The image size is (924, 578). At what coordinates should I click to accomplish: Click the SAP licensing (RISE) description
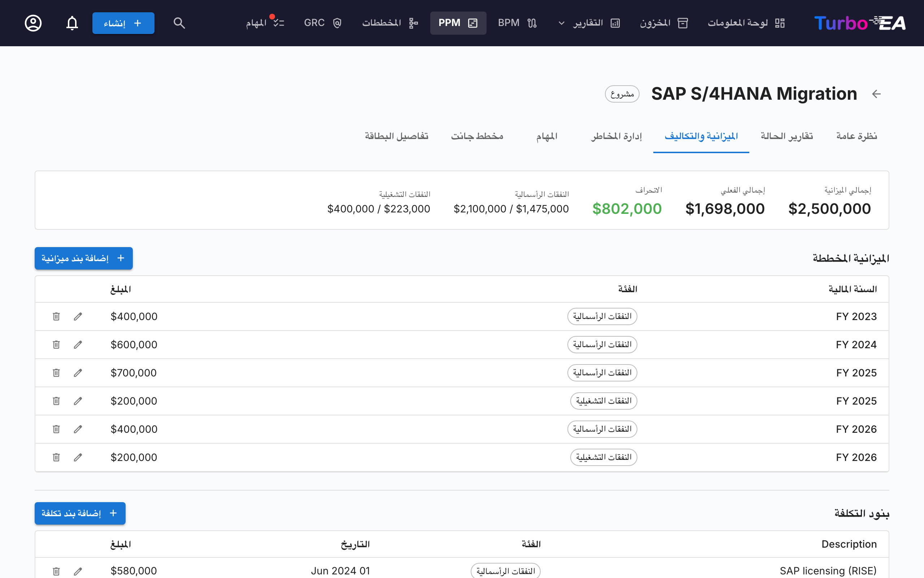[x=828, y=571]
